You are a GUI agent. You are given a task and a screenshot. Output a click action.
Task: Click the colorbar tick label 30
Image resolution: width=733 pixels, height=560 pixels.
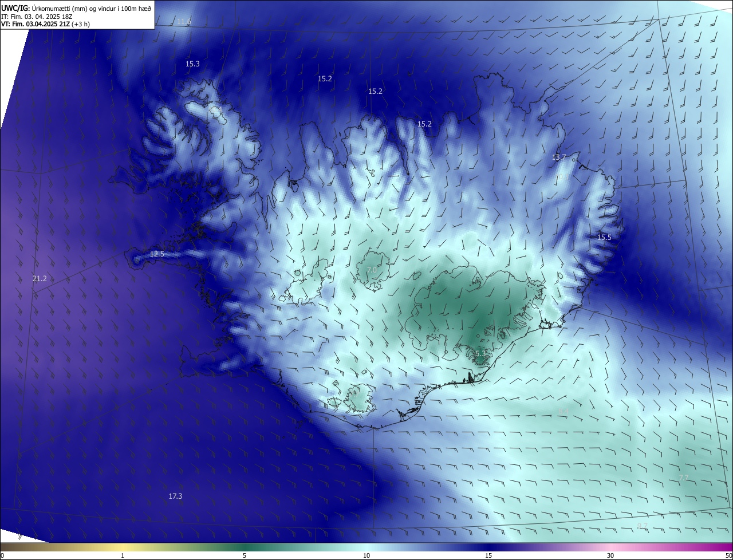tap(610, 555)
